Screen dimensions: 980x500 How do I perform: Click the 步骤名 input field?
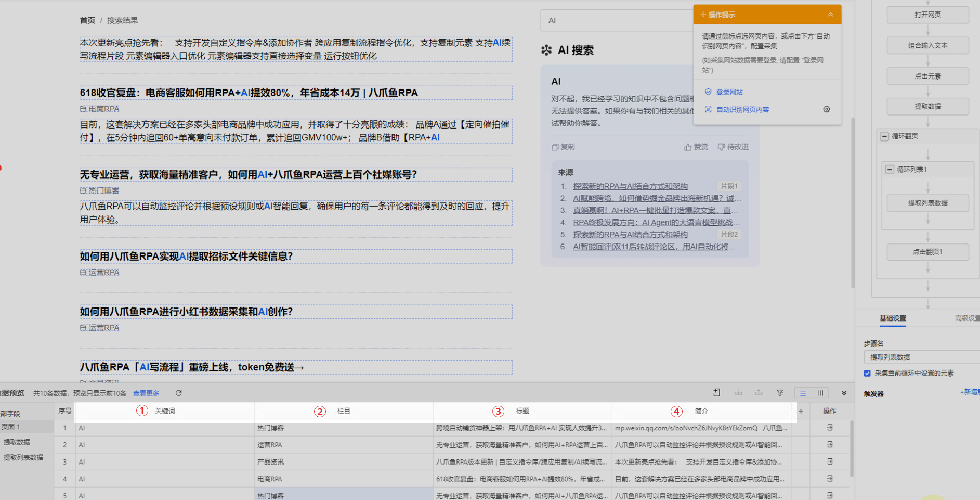(922, 357)
